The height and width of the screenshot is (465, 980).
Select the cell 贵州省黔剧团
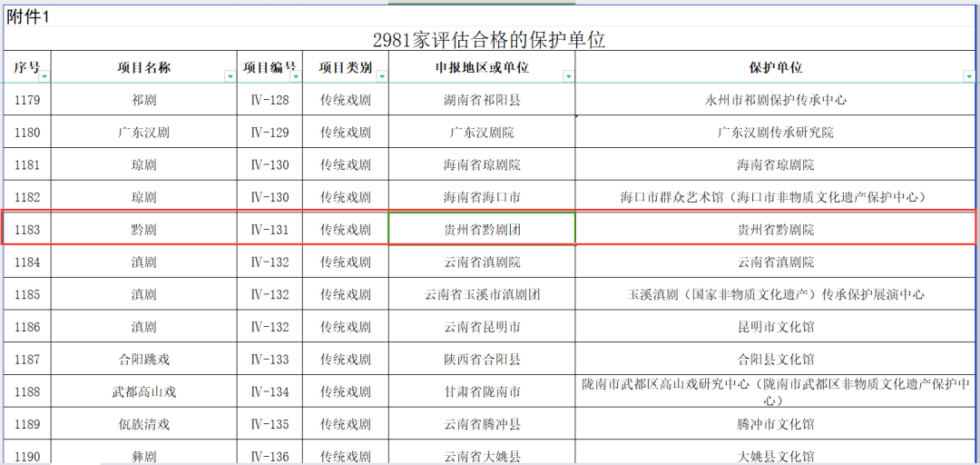[482, 230]
